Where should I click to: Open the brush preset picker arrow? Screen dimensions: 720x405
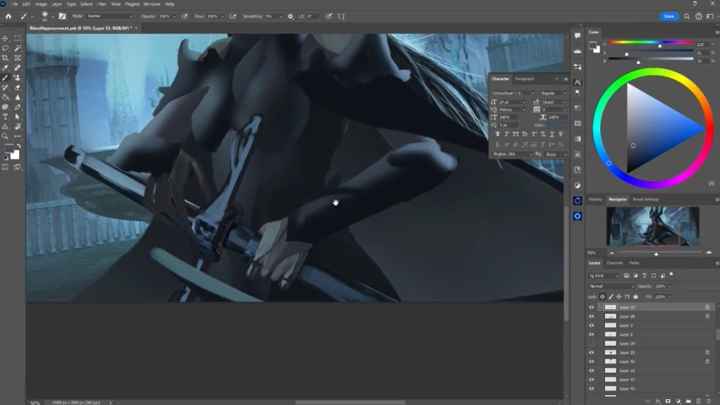pyautogui.click(x=52, y=17)
